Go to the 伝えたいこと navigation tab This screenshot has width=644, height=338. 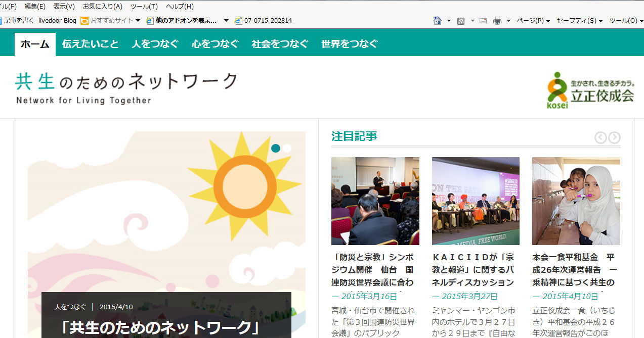[x=90, y=44]
